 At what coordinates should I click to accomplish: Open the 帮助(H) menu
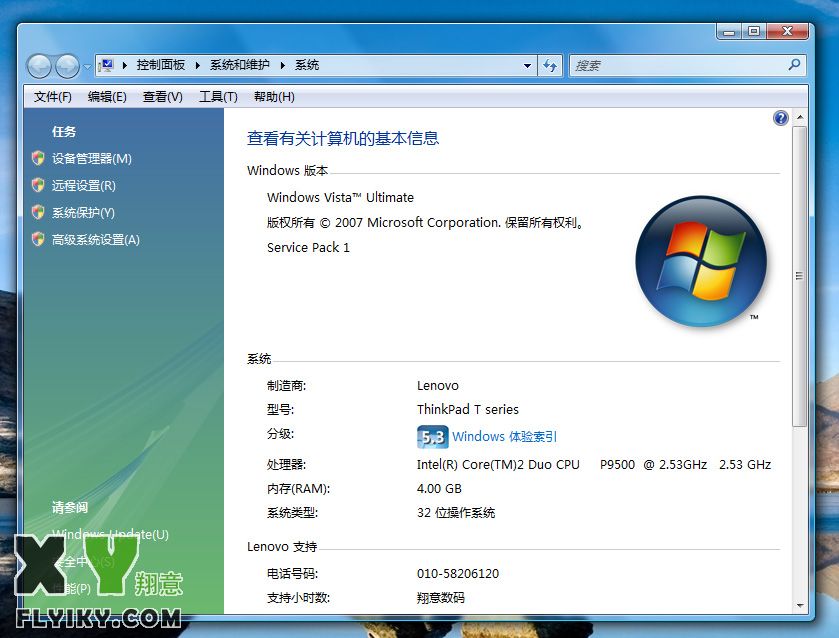[x=274, y=96]
